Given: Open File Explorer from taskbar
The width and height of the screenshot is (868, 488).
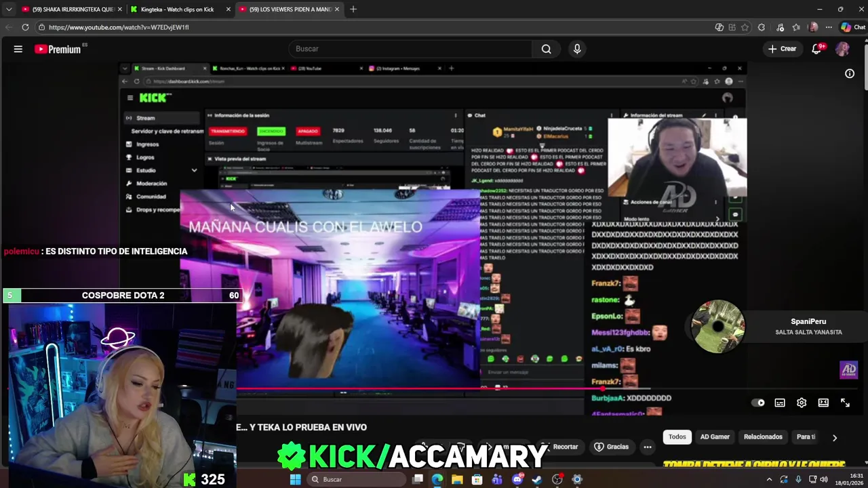Looking at the screenshot, I should click(457, 479).
